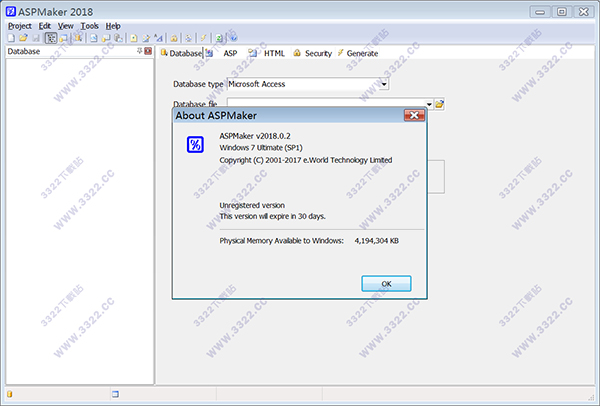
Task: Open the Help menu
Action: pyautogui.click(x=113, y=26)
